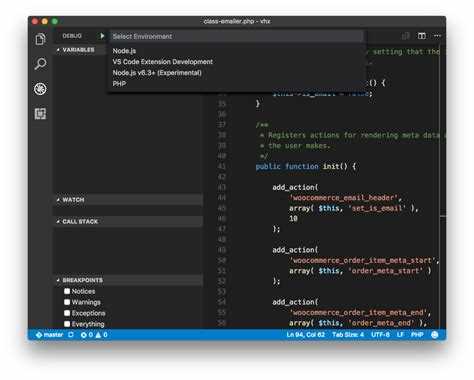Click 'woocommerce_order_item_meta_start' string

363,260
